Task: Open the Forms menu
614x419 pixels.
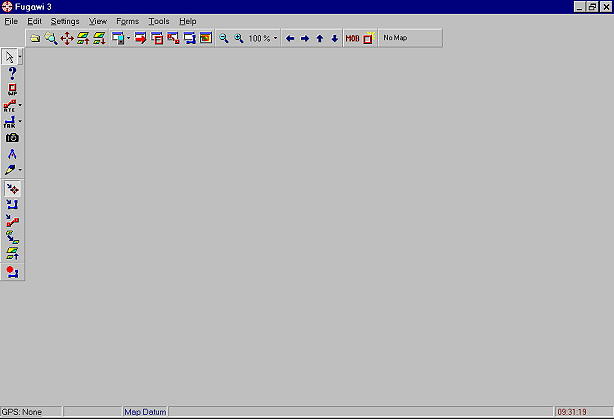Action: pyautogui.click(x=128, y=21)
